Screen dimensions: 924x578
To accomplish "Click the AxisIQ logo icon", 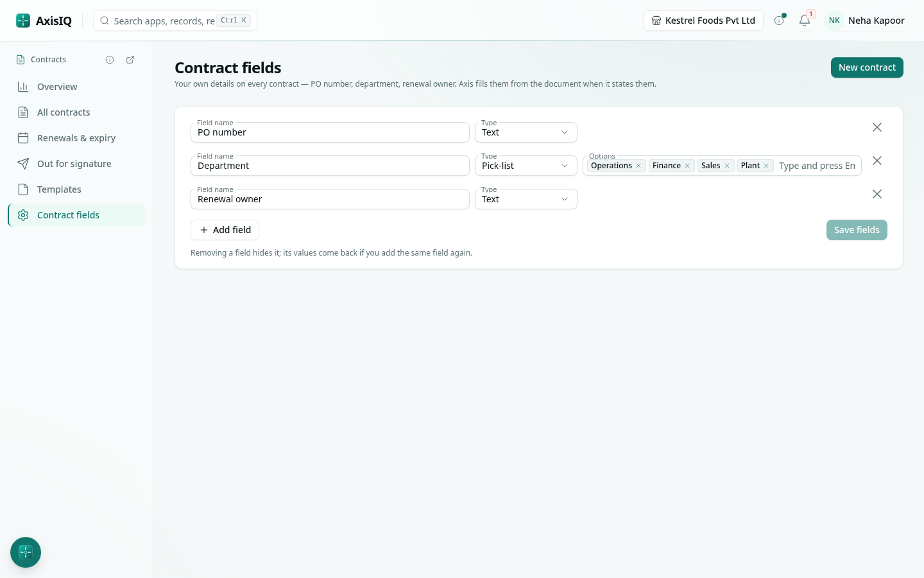I will (x=23, y=21).
